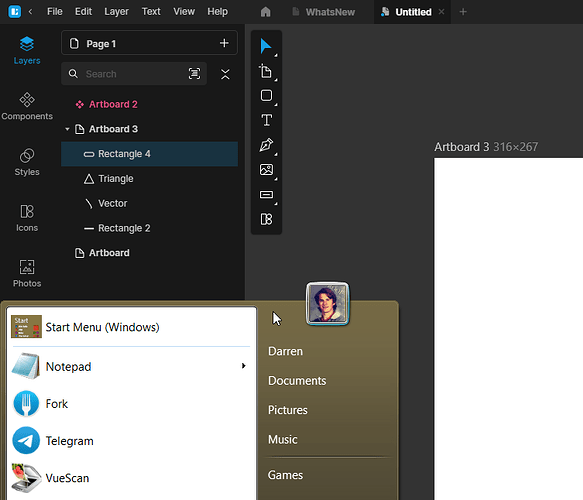
Task: Select the Text tool
Action: [x=266, y=120]
